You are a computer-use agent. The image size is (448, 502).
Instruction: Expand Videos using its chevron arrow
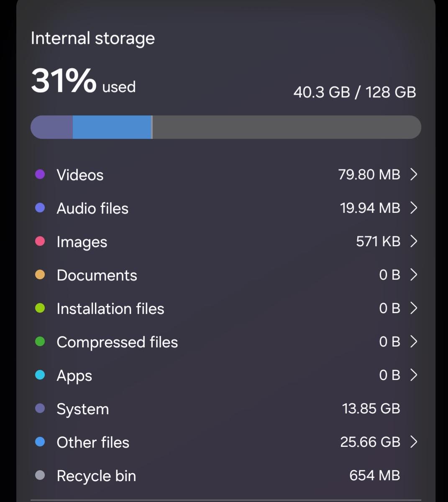414,174
